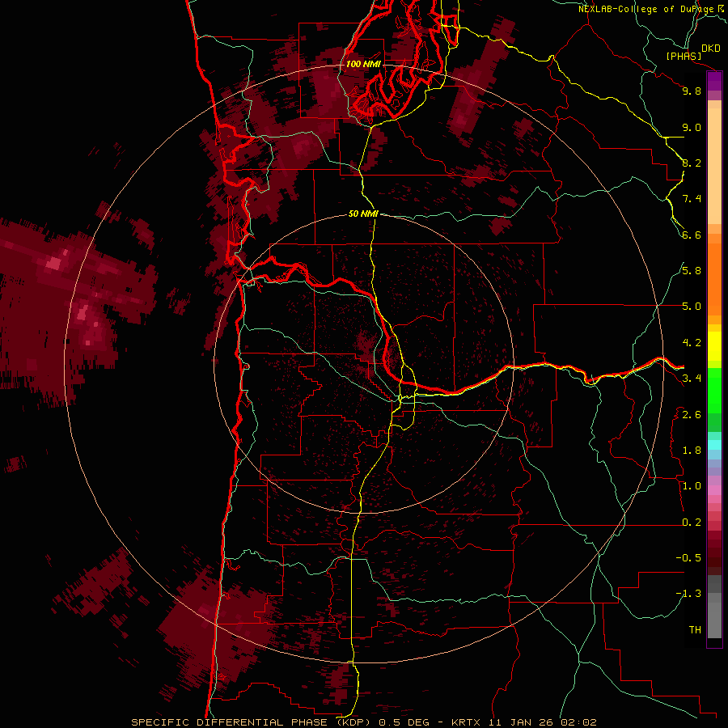Click the 2.6 legend value

(x=692, y=415)
